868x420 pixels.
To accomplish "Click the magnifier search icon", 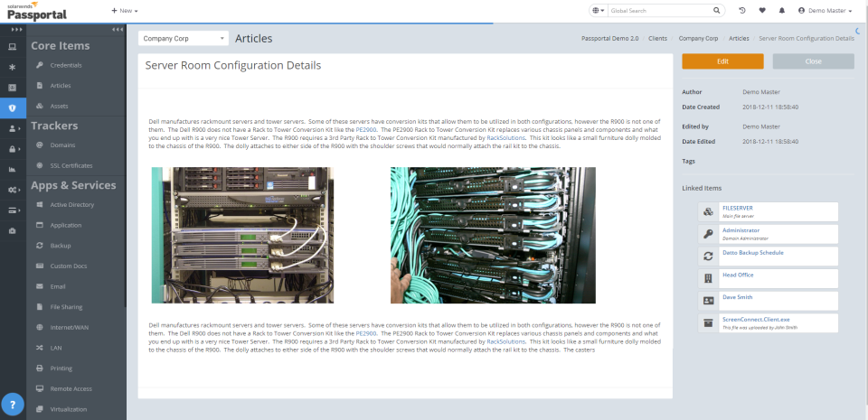I will 717,11.
